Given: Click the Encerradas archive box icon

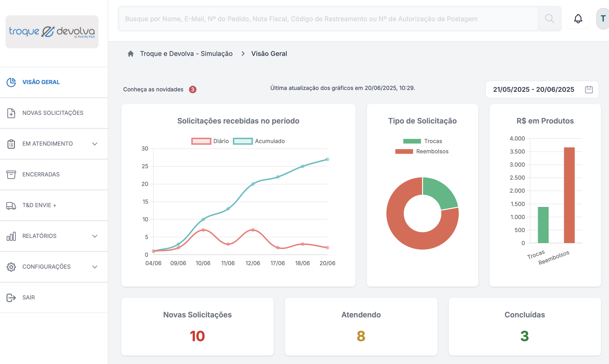Looking at the screenshot, I should [x=11, y=175].
